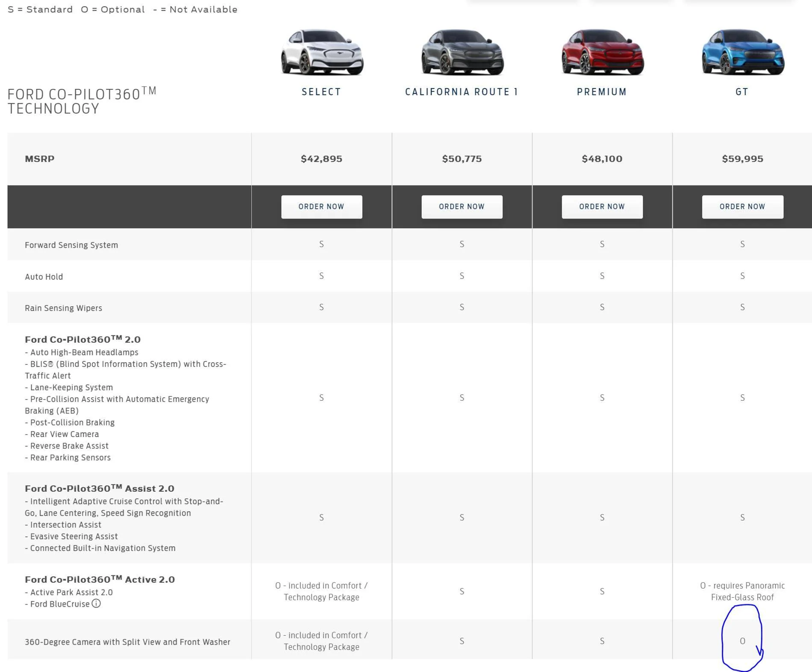The height and width of the screenshot is (672, 812).
Task: Click the Rear Parking Sensors item
Action: tap(71, 458)
